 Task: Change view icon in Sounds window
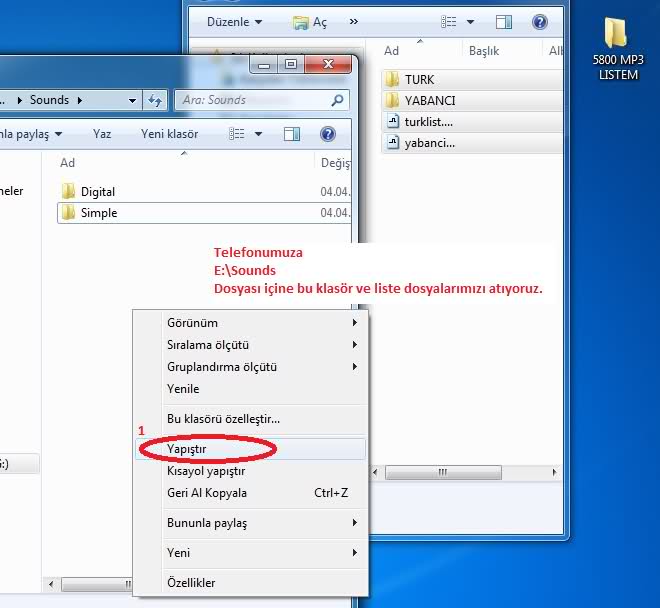[237, 134]
